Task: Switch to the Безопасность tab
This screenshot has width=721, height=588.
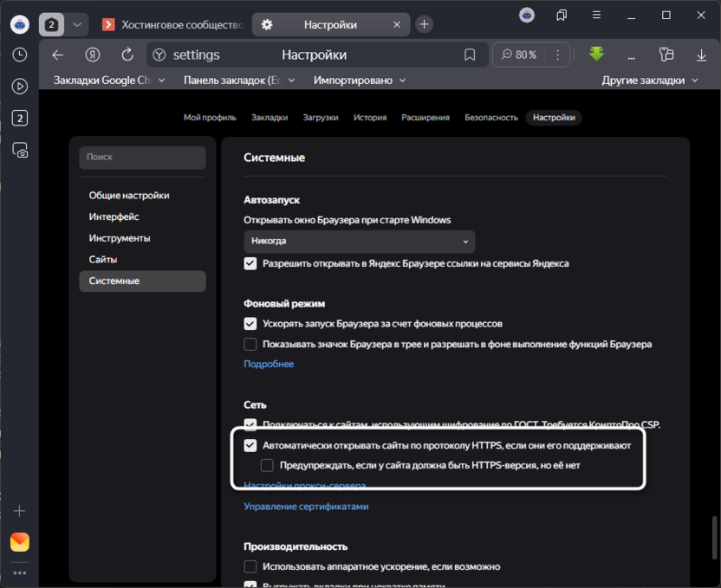Action: 490,117
